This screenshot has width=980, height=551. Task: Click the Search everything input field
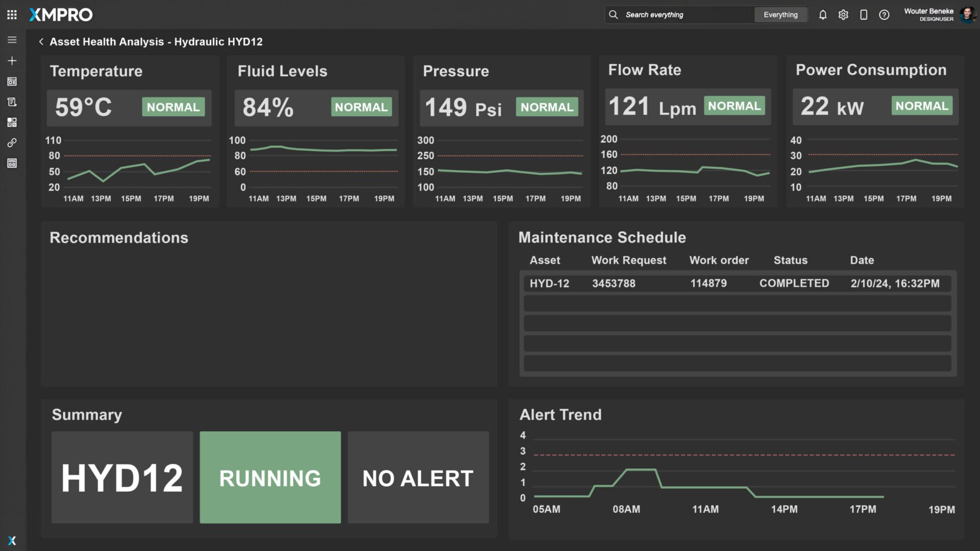click(x=684, y=15)
